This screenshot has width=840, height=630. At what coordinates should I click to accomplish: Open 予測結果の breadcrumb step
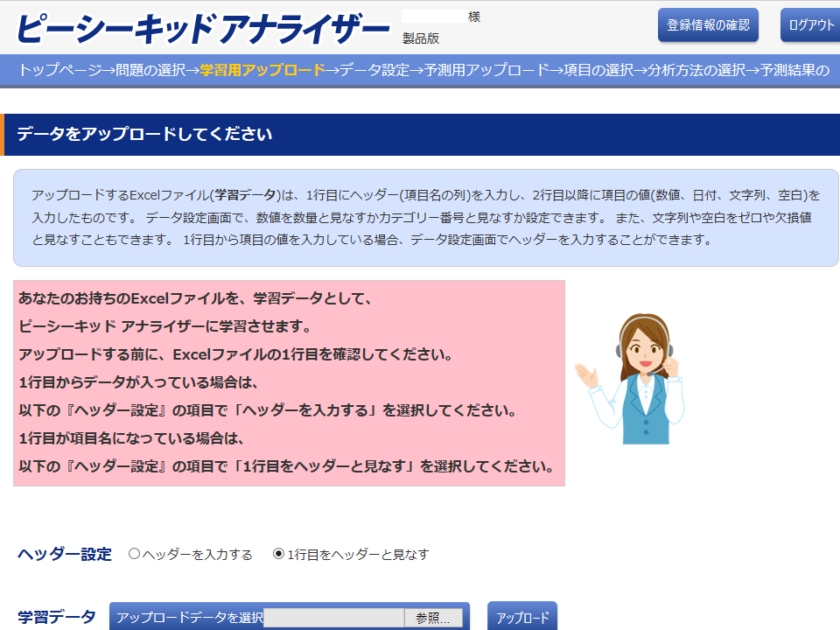(794, 70)
